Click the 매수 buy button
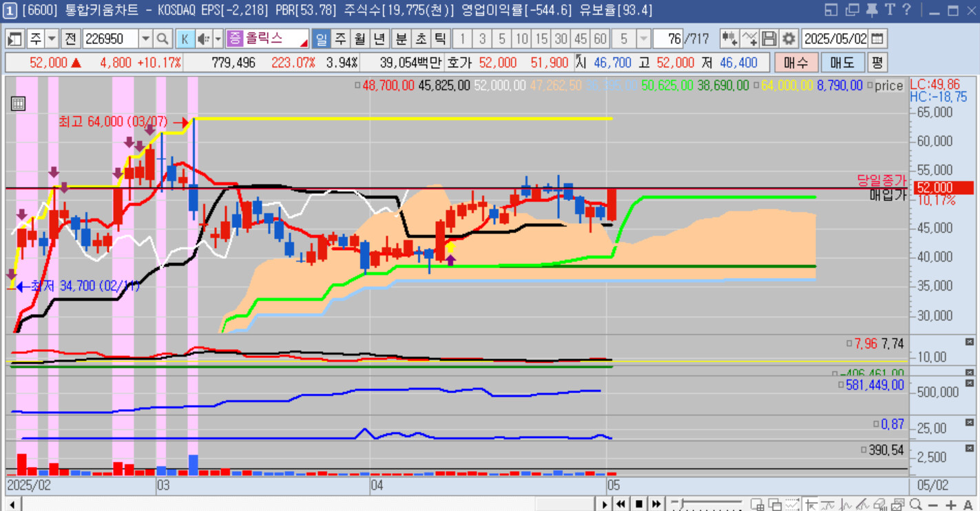 pos(796,63)
